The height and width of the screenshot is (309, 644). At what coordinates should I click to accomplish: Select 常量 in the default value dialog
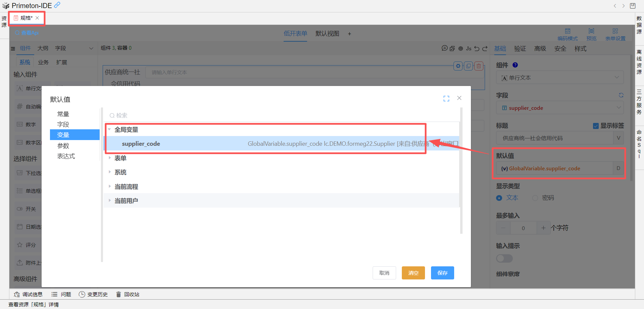tap(63, 114)
